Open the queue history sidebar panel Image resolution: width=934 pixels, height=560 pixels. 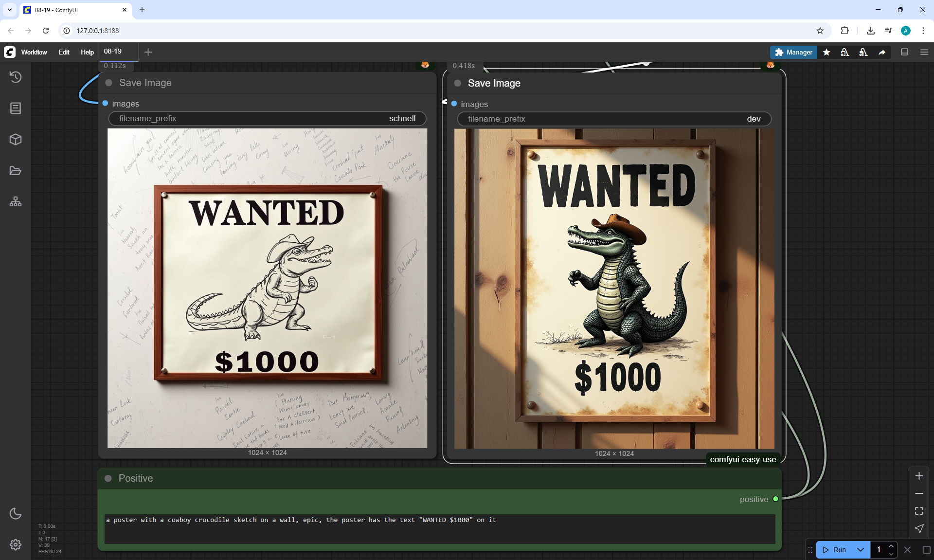16,77
